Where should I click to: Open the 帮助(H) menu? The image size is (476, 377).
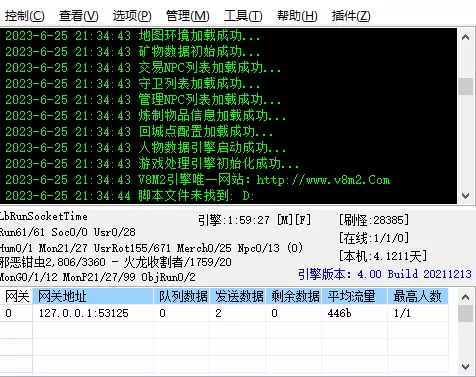click(297, 16)
